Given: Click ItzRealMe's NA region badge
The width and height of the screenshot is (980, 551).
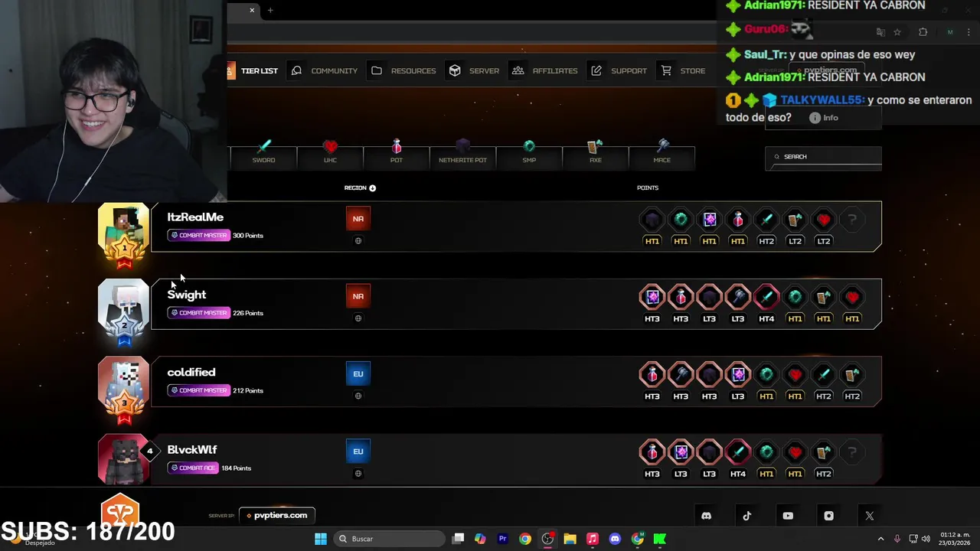Looking at the screenshot, I should 358,219.
